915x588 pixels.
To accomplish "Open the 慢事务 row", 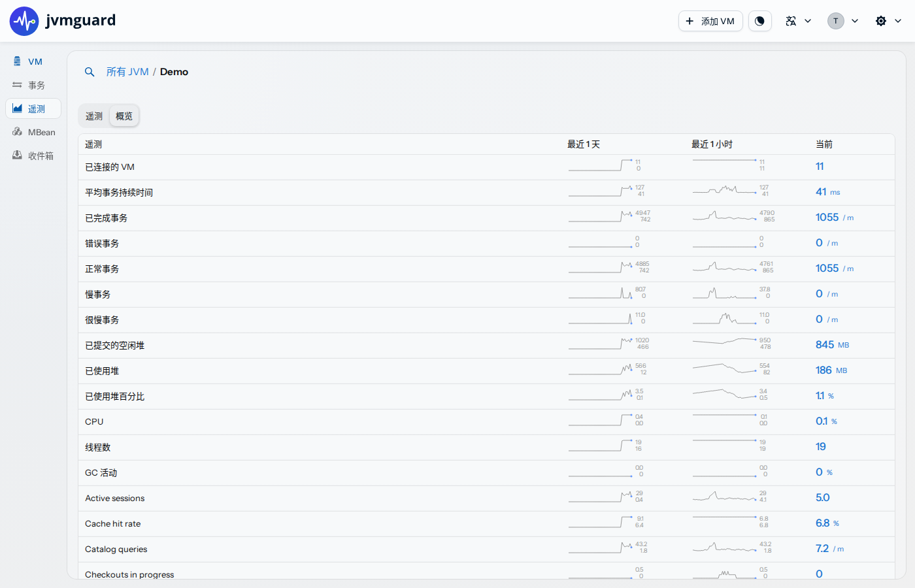I will click(x=487, y=295).
